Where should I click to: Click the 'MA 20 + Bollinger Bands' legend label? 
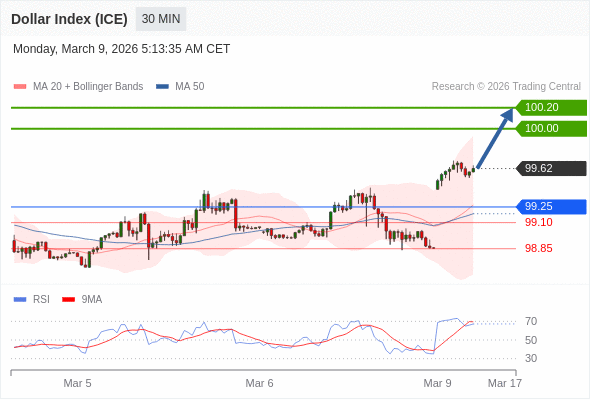click(x=88, y=87)
